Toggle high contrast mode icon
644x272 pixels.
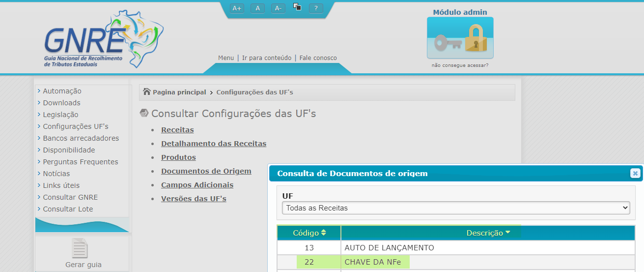[297, 6]
